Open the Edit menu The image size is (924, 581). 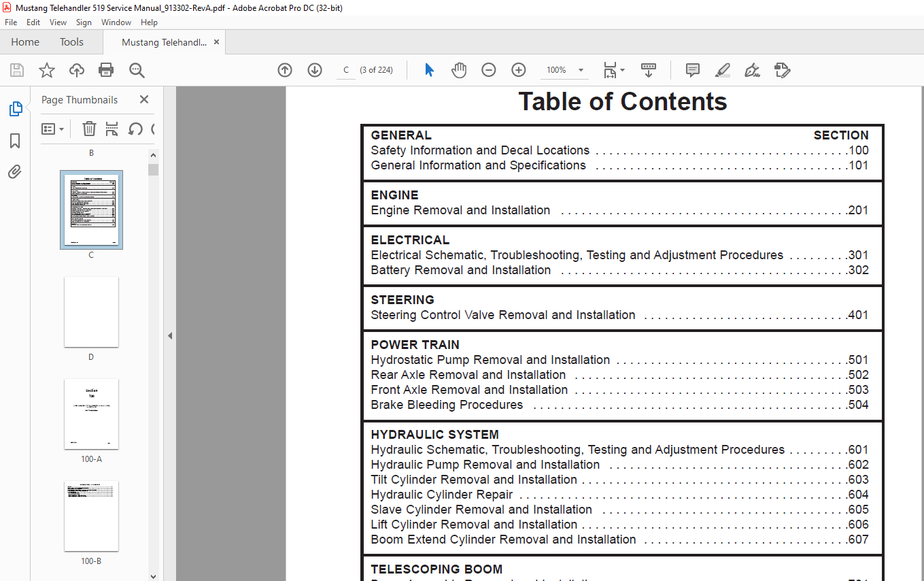(33, 22)
